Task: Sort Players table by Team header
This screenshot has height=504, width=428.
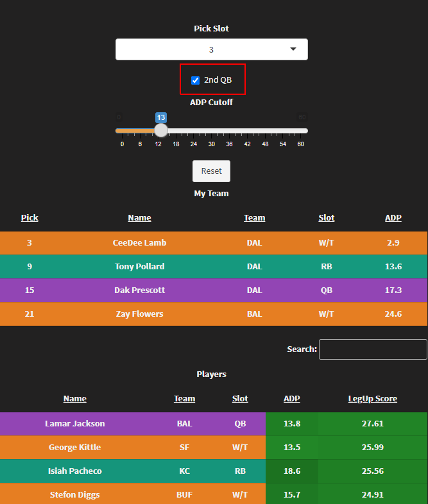Action: 185,399
